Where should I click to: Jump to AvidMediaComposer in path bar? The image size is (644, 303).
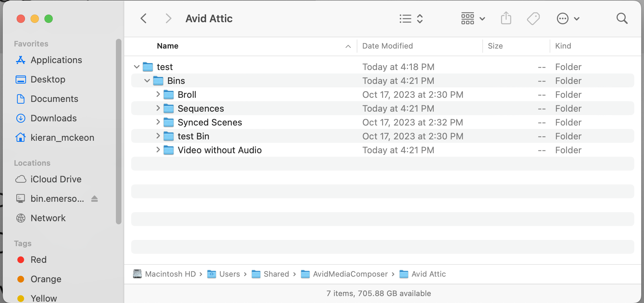coord(350,274)
